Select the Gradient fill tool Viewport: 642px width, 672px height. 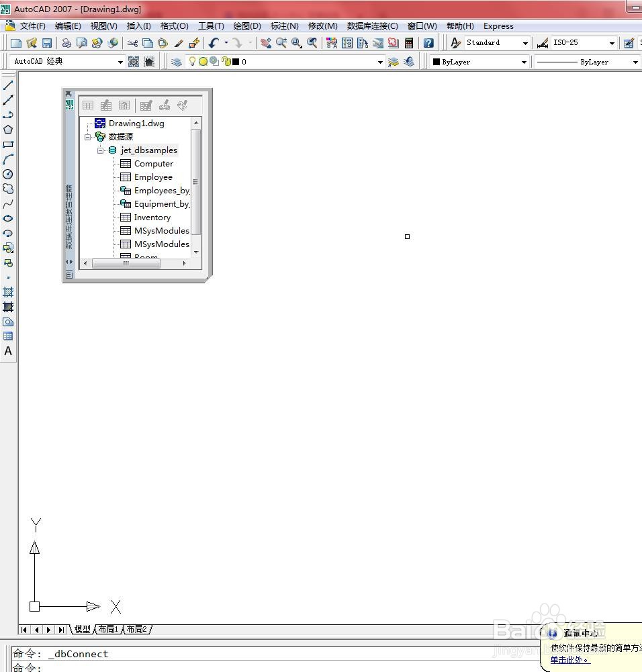pos(8,307)
